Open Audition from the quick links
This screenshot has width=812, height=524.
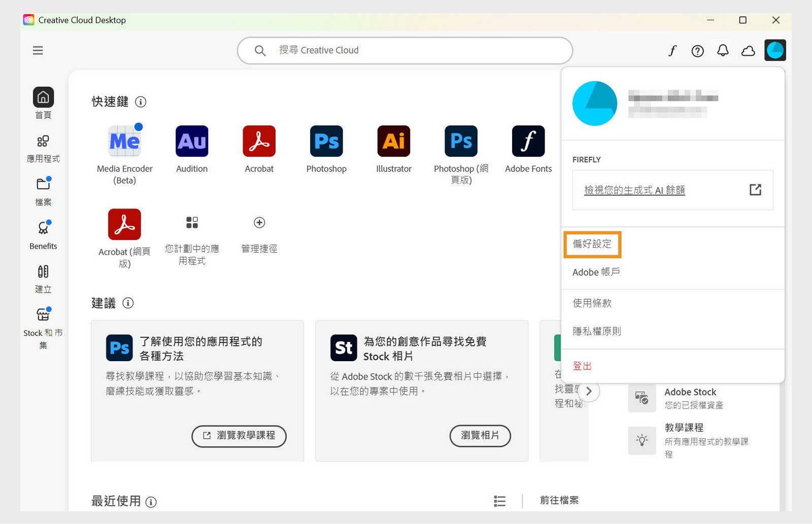tap(191, 141)
